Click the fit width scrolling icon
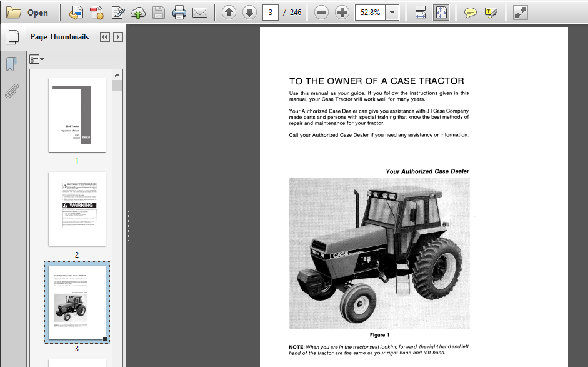The image size is (588, 367). (421, 13)
